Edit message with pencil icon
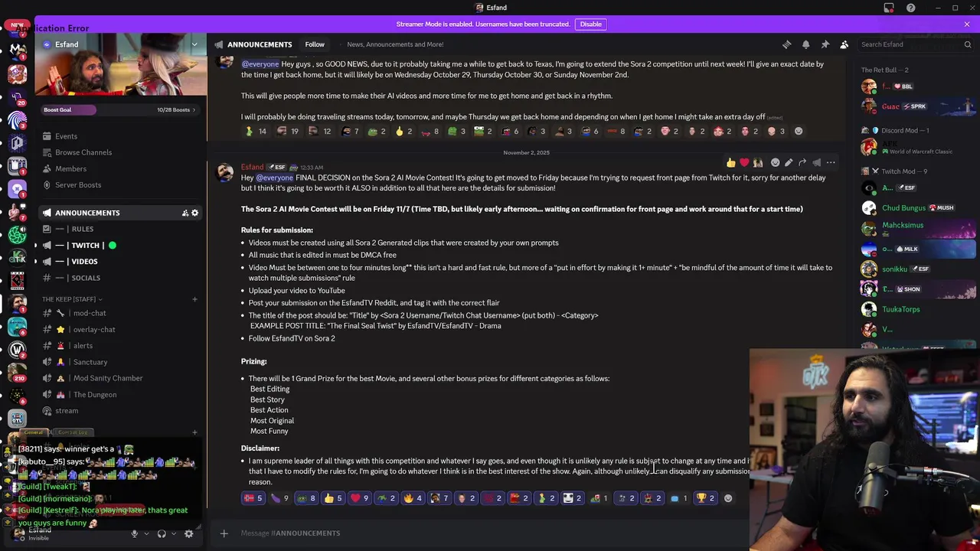This screenshot has height=551, width=980. pyautogui.click(x=789, y=162)
